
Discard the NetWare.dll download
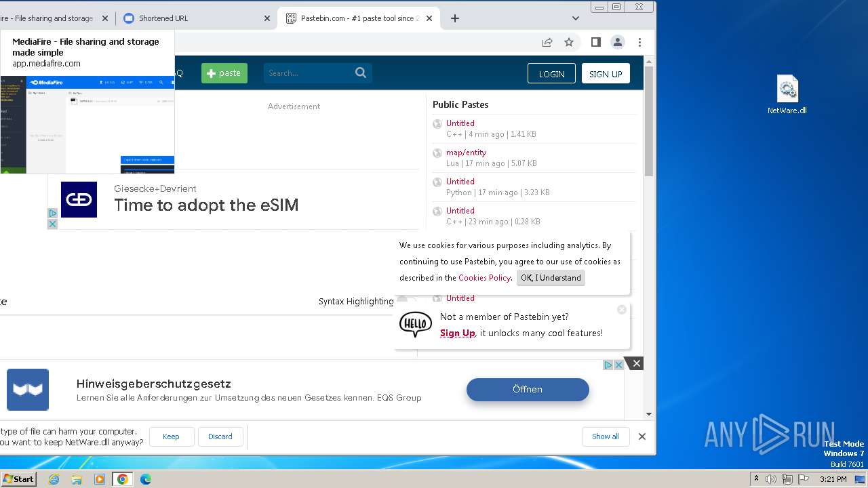click(x=220, y=436)
